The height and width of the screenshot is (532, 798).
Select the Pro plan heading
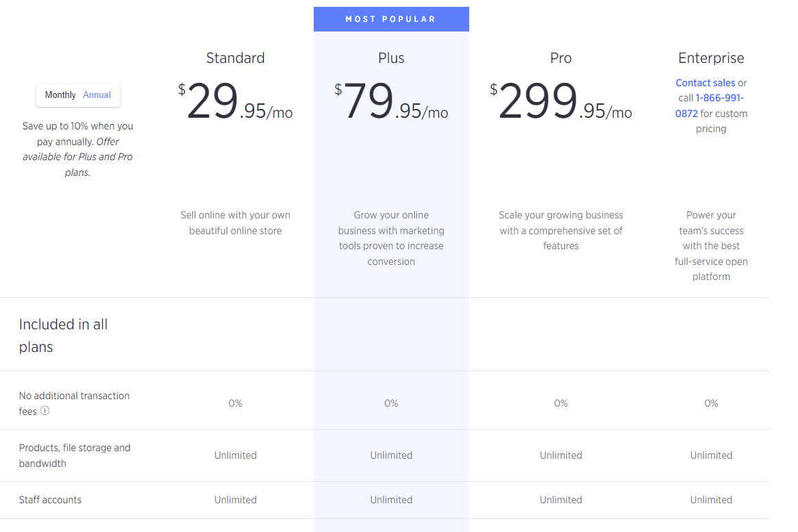click(x=560, y=58)
